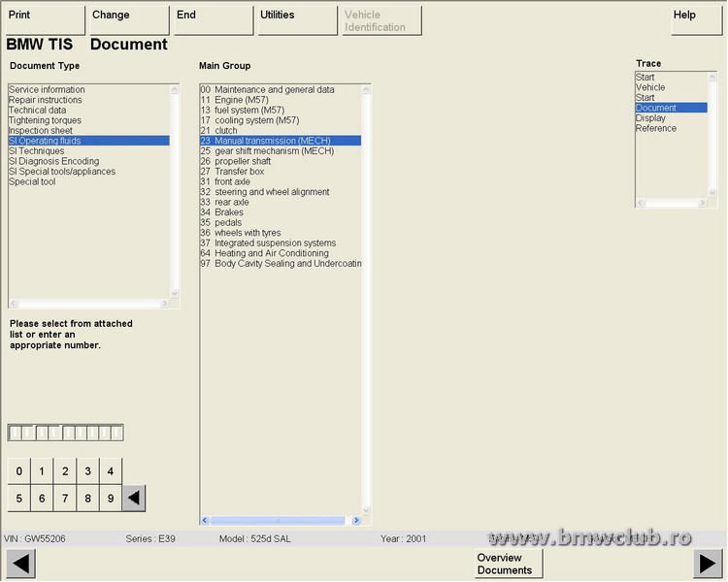728x582 pixels.
Task: Select Special tool document type
Action: [x=88, y=181]
